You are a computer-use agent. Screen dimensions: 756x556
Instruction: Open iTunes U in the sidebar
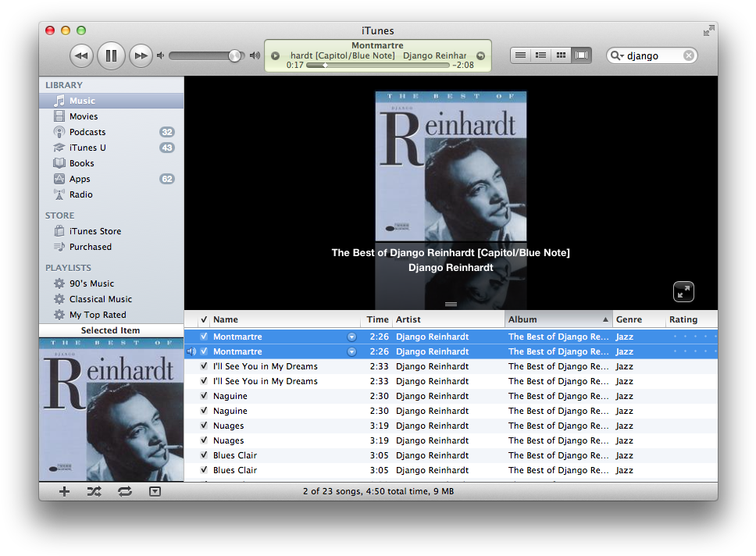(112, 148)
